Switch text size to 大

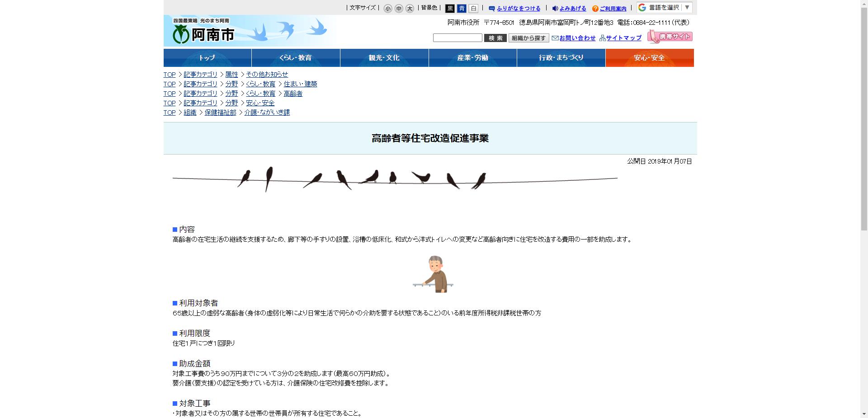[x=410, y=8]
